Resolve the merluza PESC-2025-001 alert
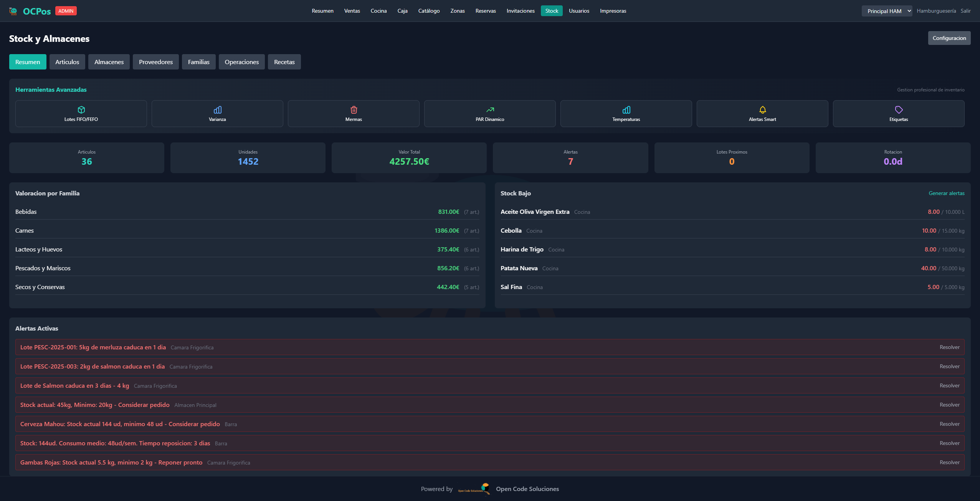This screenshot has width=980, height=501. pos(950,347)
